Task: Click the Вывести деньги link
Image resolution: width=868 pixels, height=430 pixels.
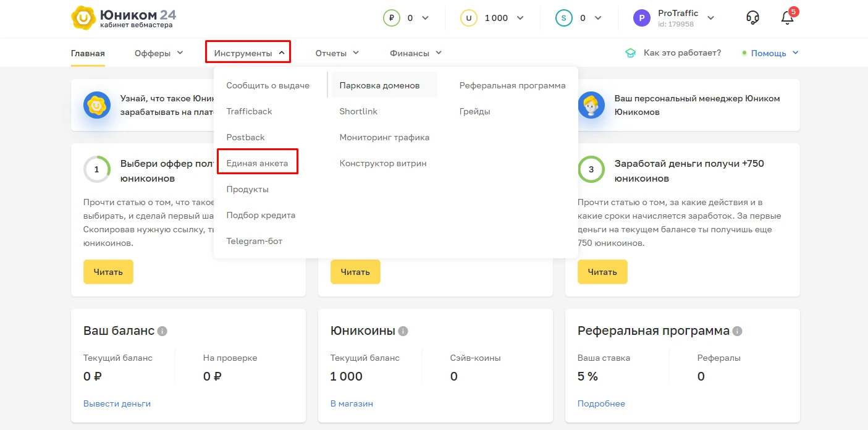Action: coord(117,403)
